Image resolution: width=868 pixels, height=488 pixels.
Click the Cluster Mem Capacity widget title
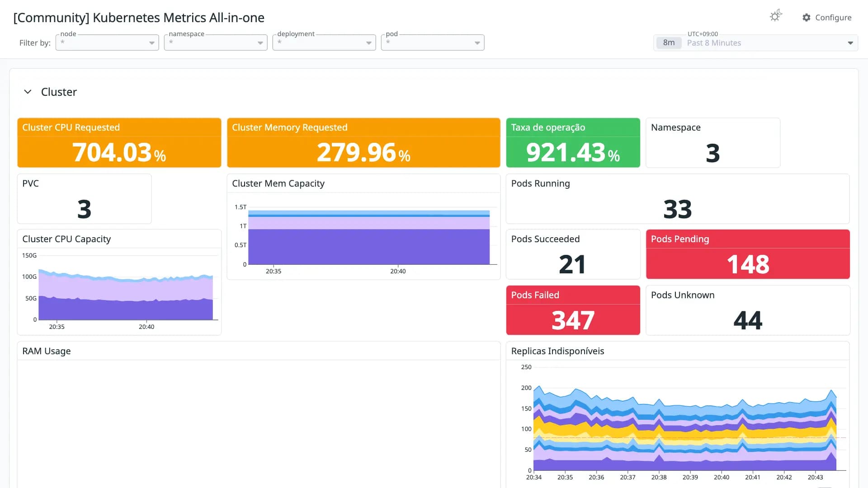pos(278,183)
